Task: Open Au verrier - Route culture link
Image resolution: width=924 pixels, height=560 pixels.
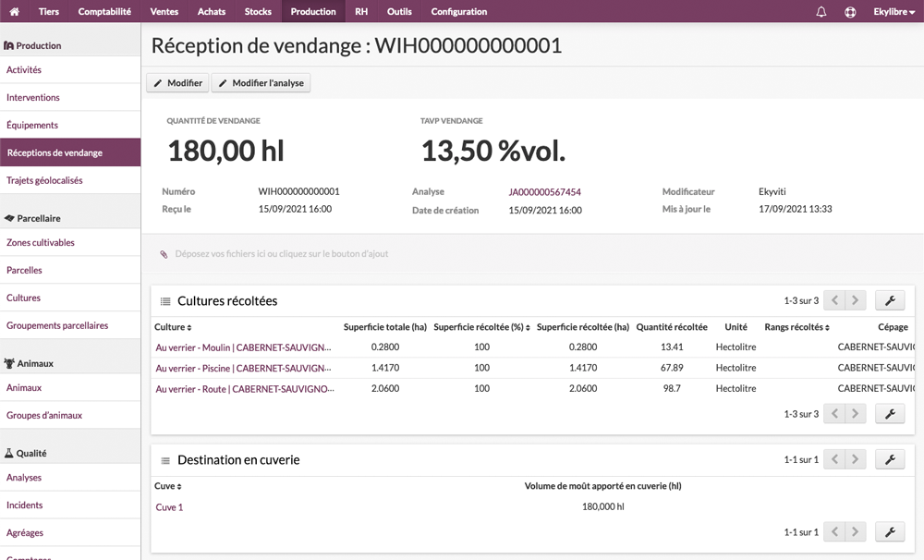Action: pos(245,389)
